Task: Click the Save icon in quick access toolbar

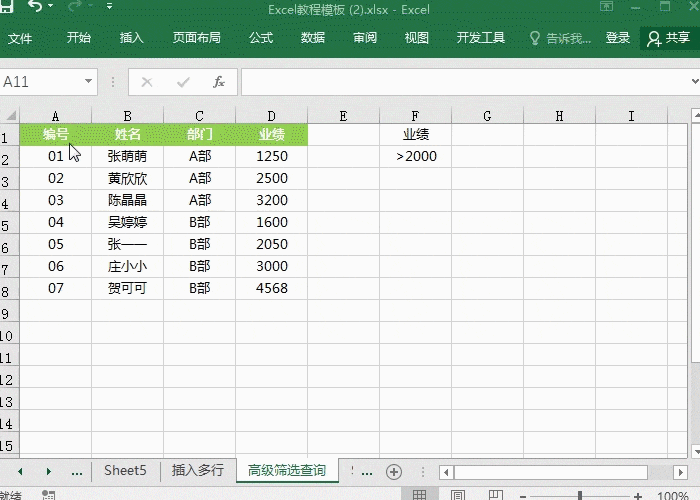Action: click(x=6, y=5)
